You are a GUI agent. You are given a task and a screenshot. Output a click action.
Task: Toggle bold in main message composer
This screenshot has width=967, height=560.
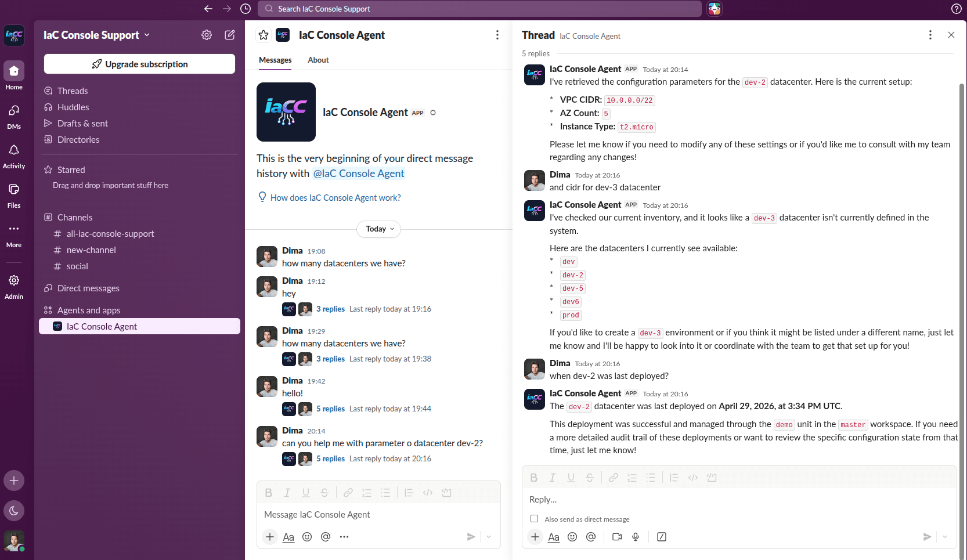point(269,493)
